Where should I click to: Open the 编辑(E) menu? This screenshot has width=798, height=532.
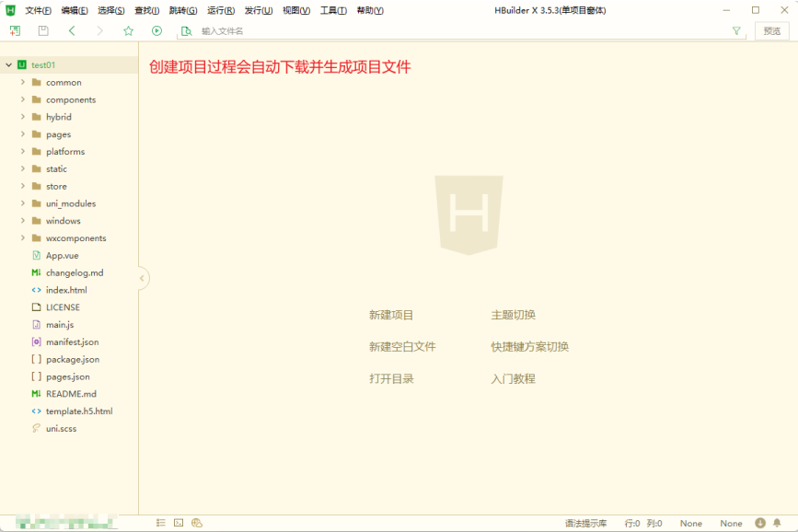(75, 10)
